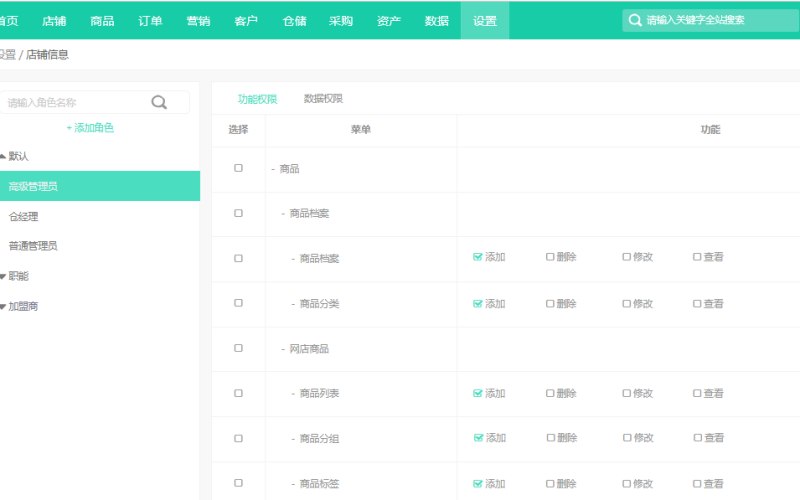Screen dimensions: 800x500
Task: Enable 删除 permission for 商品标签
Action: (550, 484)
